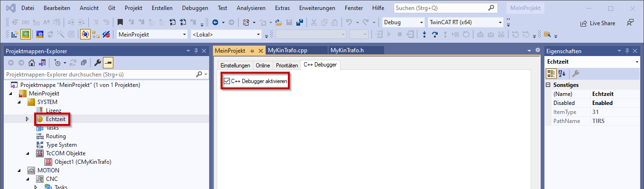Viewport: 644px width, 189px height.
Task: Uncheck C++ Debugger aktivieren checkbox
Action: pos(227,82)
